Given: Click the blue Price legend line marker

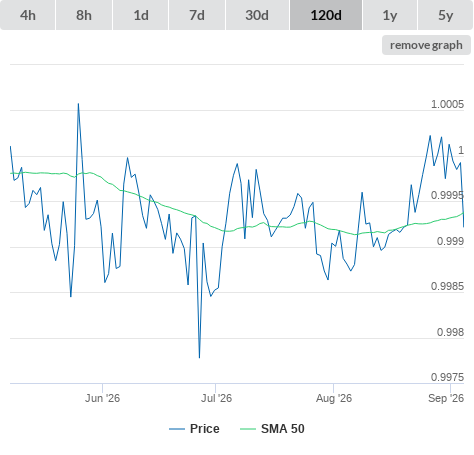Looking at the screenshot, I should point(177,429).
